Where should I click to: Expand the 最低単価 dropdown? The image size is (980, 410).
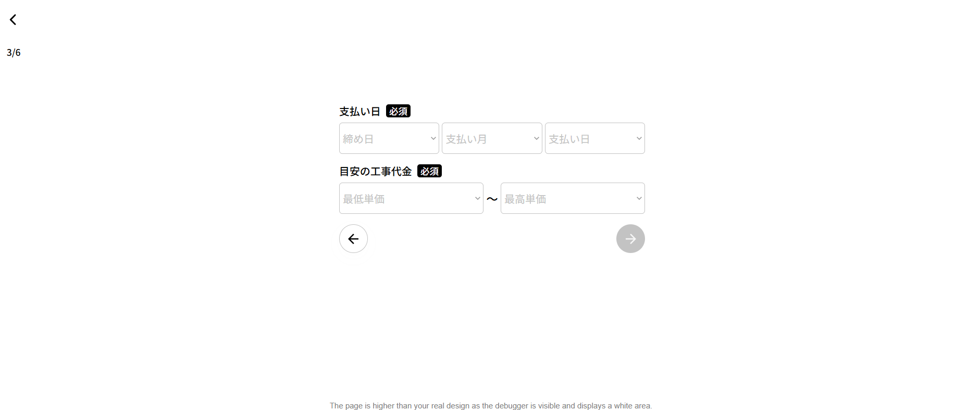pos(411,198)
